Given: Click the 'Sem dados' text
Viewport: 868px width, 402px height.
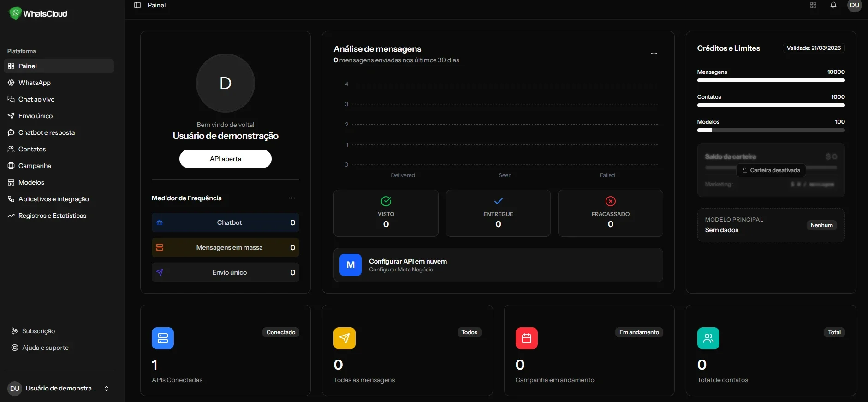Looking at the screenshot, I should click(x=722, y=230).
